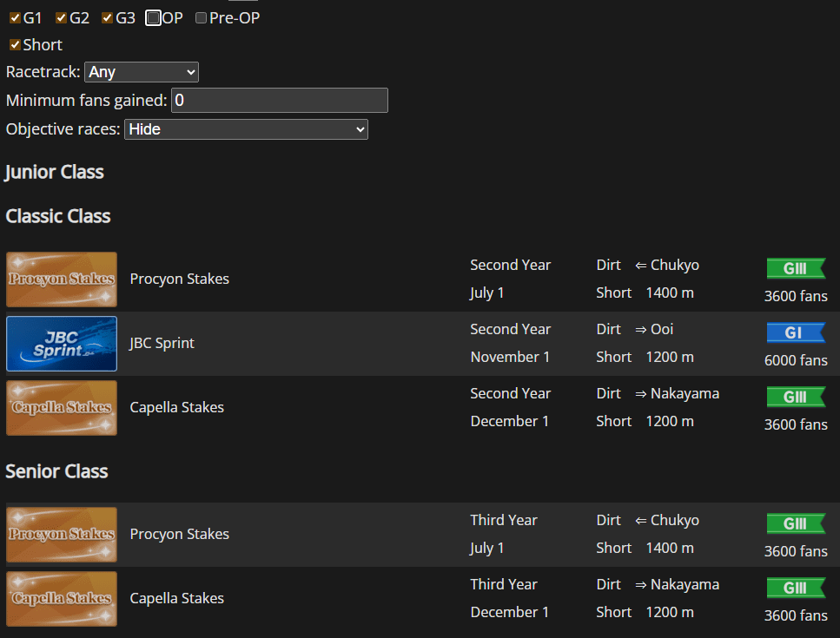Image resolution: width=840 pixels, height=638 pixels.
Task: Click the Chukyo racetrack in Senior Class
Action: pos(675,521)
